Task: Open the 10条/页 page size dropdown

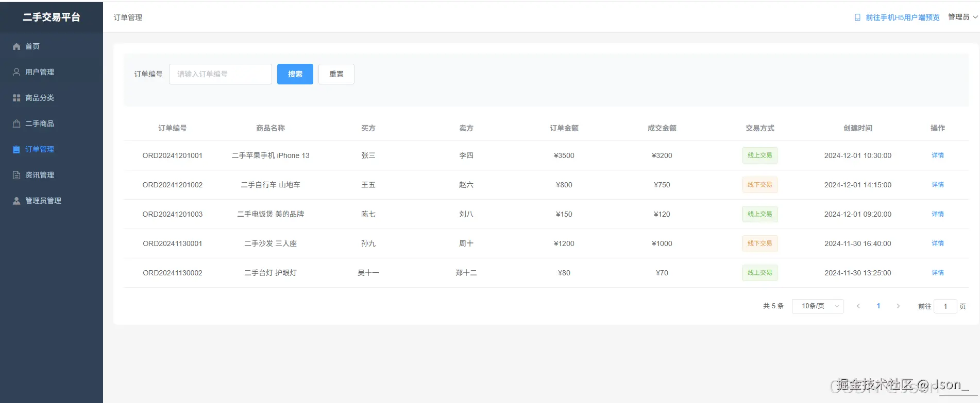Action: click(818, 306)
